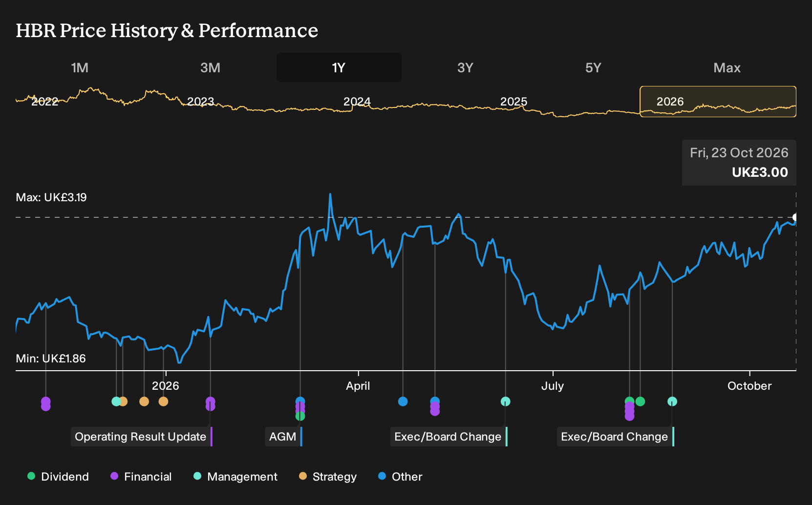Toggle the Other legend filter
812x505 pixels.
400,477
